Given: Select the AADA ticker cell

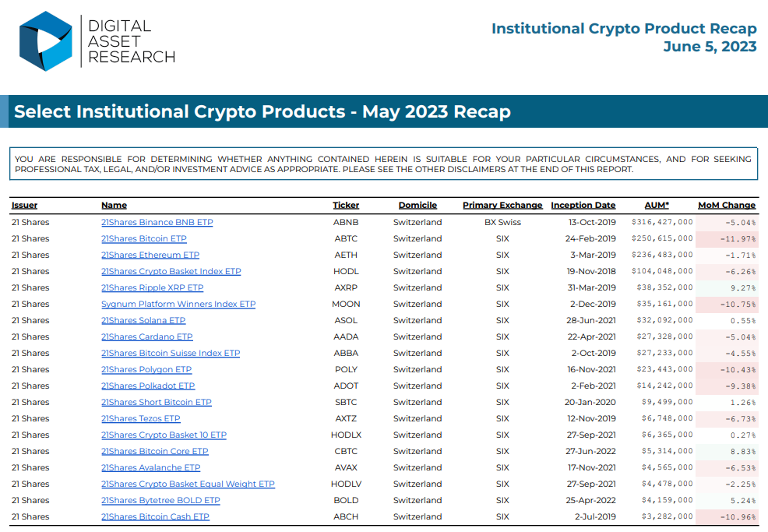Looking at the screenshot, I should [346, 336].
